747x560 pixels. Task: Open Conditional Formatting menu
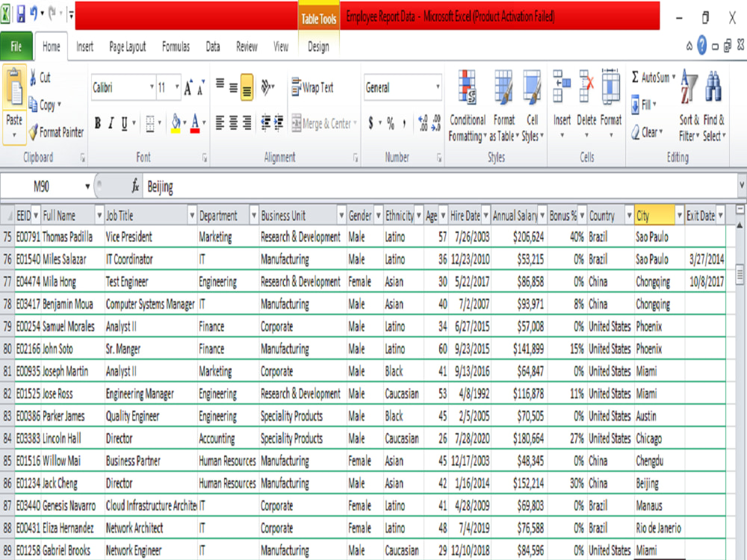(x=468, y=106)
